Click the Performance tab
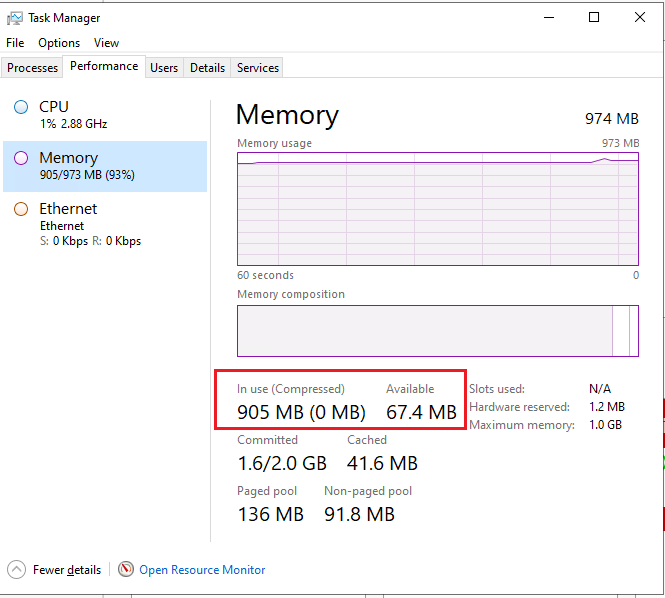The width and height of the screenshot is (665, 598). tap(104, 66)
